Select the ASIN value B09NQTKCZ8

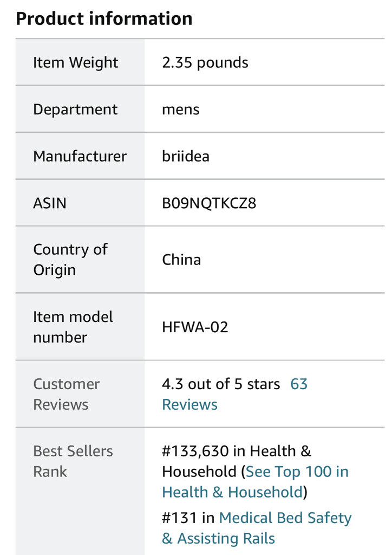(209, 203)
